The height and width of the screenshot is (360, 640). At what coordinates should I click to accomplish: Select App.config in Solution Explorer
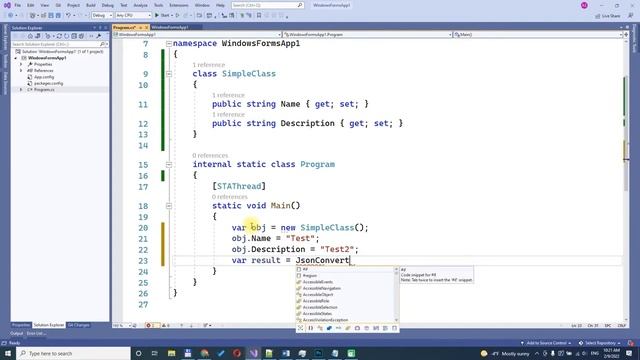[x=44, y=77]
